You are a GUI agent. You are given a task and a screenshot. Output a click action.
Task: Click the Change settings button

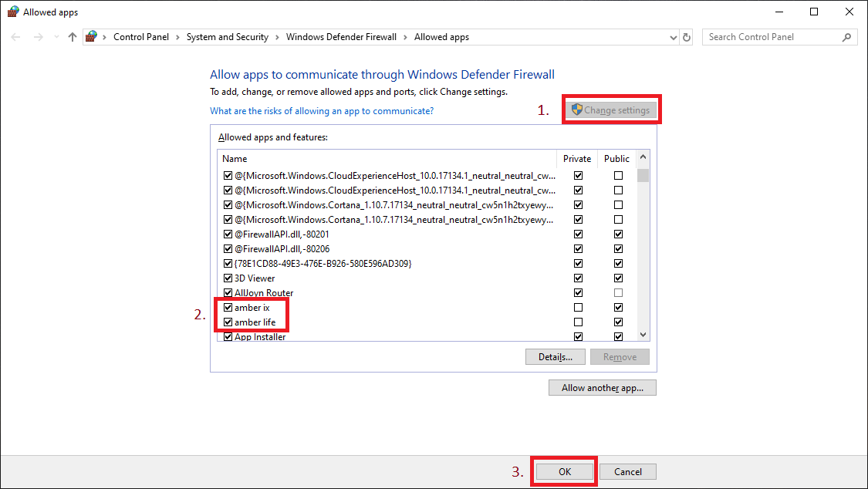click(612, 110)
